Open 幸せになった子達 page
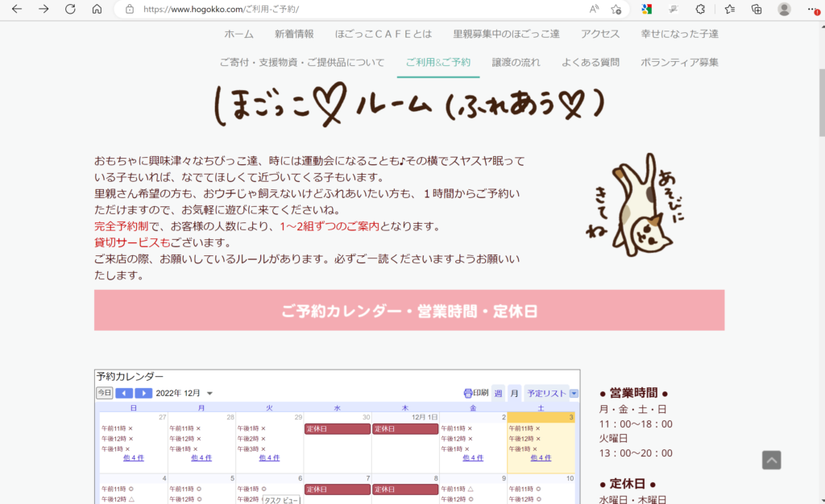 click(x=680, y=34)
